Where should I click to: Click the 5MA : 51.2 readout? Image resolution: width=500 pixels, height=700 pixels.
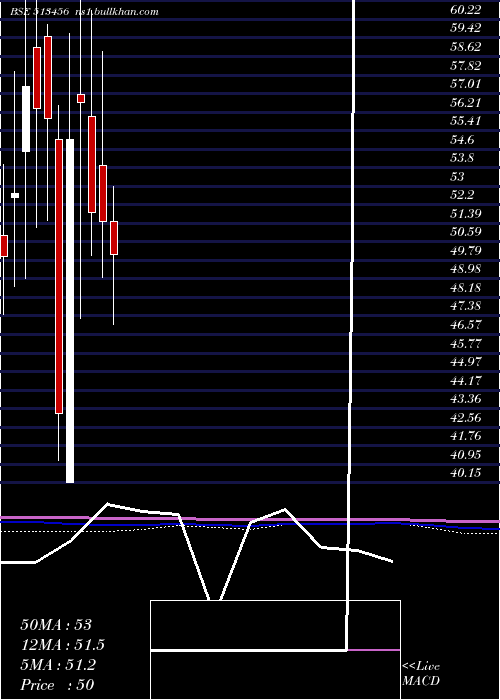point(58,665)
